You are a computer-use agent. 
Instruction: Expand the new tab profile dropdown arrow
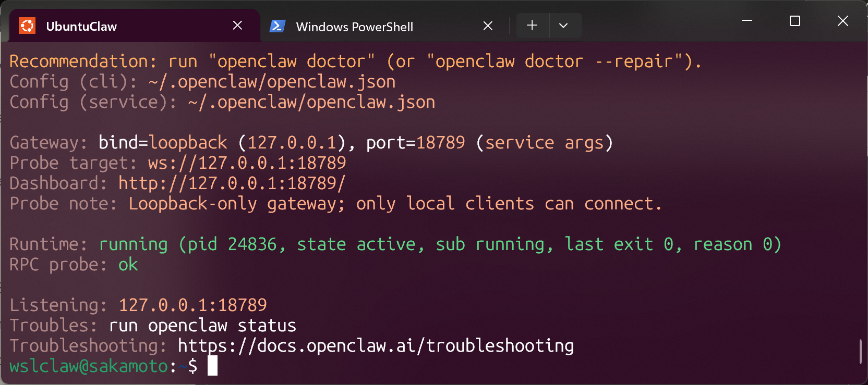[x=563, y=26]
